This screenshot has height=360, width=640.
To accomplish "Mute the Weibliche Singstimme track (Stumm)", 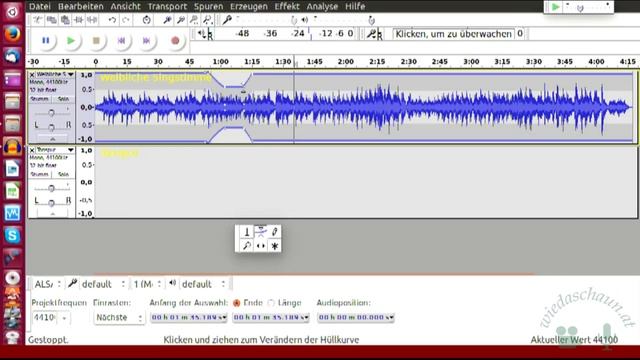I will (40, 99).
